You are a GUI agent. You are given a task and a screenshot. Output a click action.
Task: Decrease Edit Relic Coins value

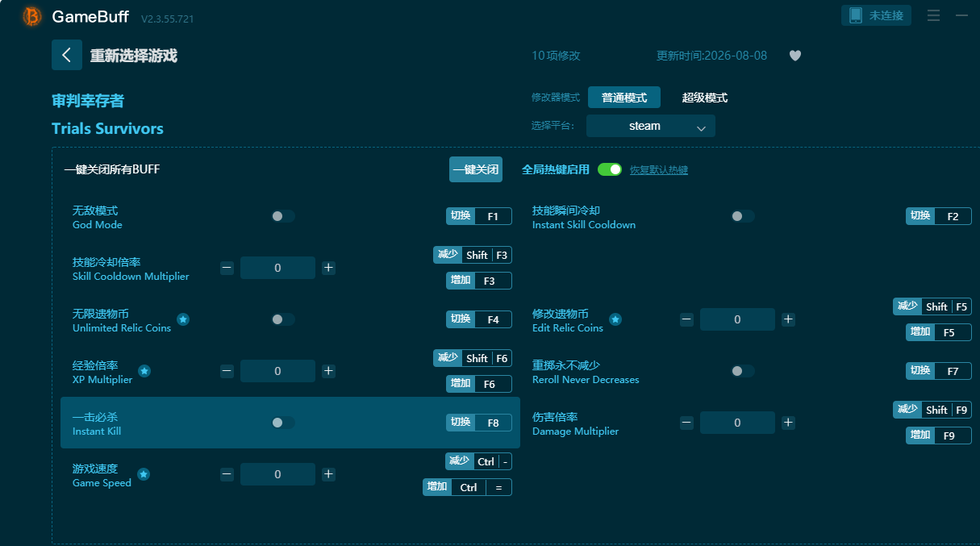(686, 319)
